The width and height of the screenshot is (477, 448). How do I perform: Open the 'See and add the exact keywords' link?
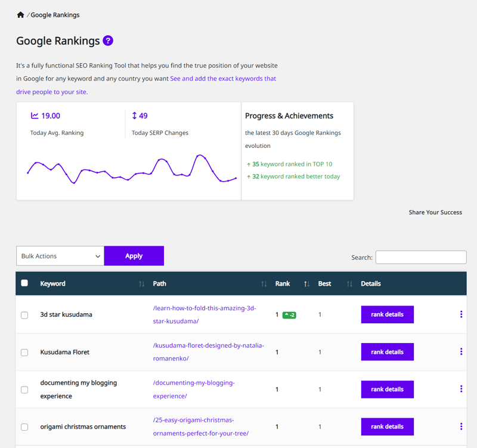click(223, 79)
